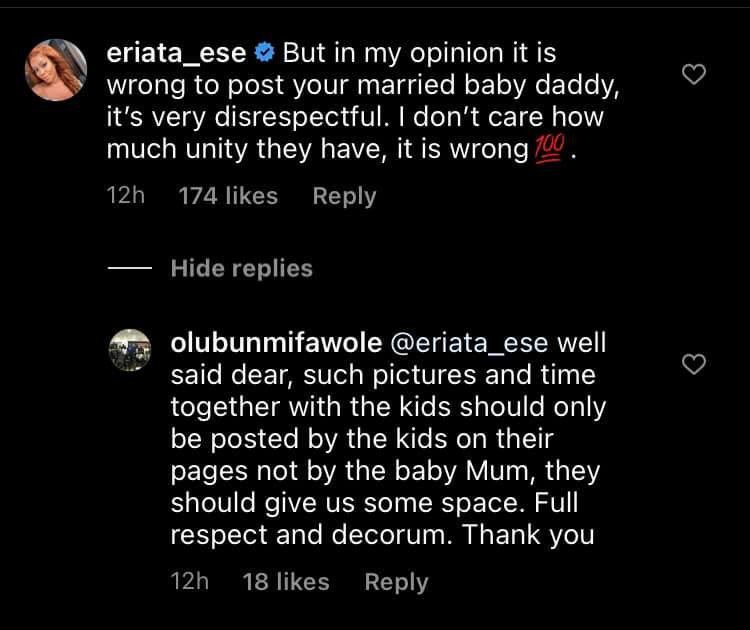
Task: View the 174 likes list
Action: pyautogui.click(x=228, y=196)
